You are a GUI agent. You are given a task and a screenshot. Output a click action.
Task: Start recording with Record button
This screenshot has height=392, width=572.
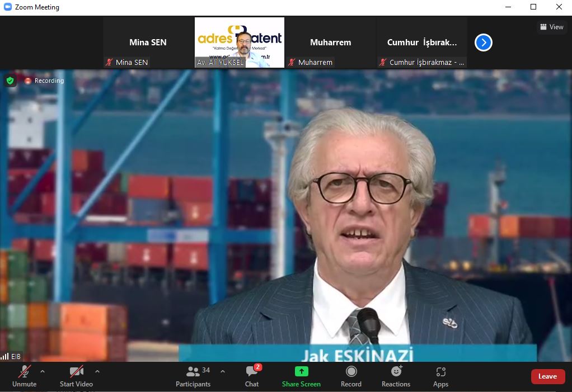(x=351, y=376)
